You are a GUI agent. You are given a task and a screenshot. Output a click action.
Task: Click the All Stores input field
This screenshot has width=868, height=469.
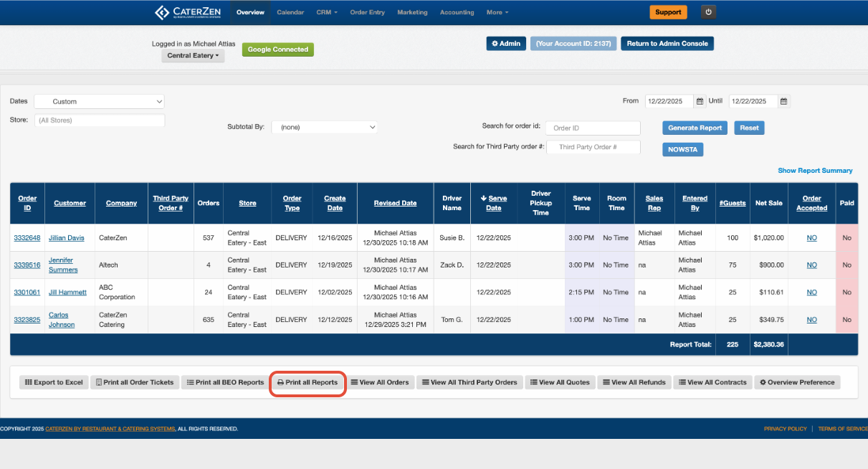click(100, 120)
